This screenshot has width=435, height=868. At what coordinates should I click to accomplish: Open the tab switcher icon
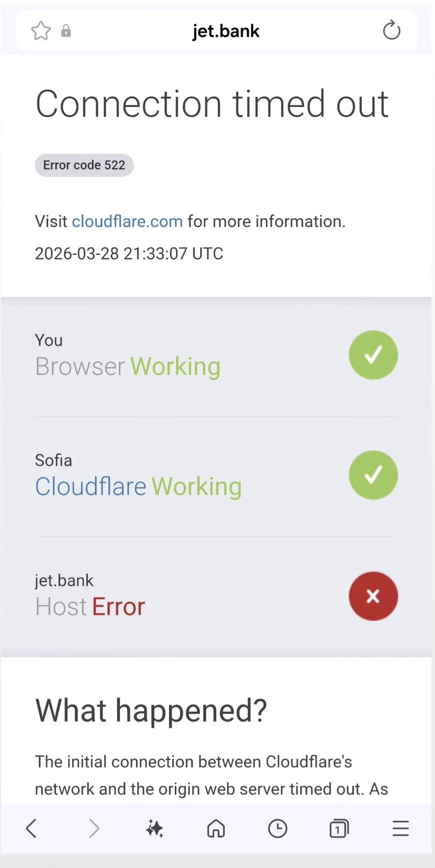click(339, 829)
